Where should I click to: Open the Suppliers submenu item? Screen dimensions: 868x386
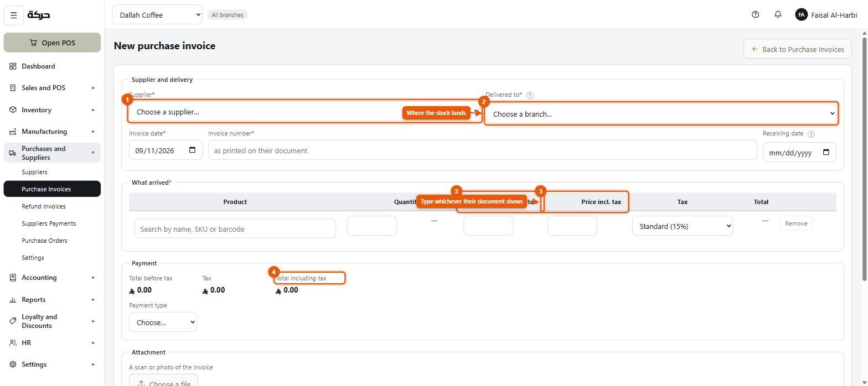click(x=52, y=172)
